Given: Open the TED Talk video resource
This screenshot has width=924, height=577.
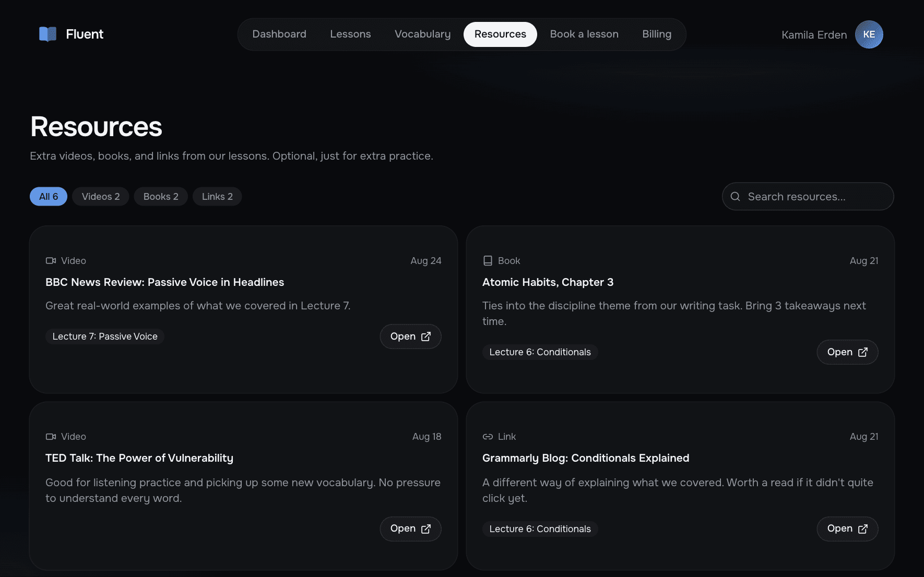Looking at the screenshot, I should (410, 528).
